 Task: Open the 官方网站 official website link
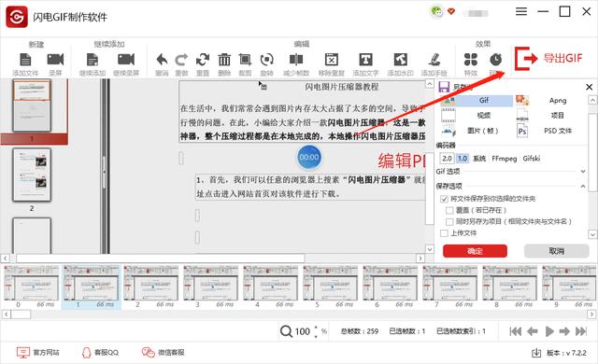(x=38, y=353)
